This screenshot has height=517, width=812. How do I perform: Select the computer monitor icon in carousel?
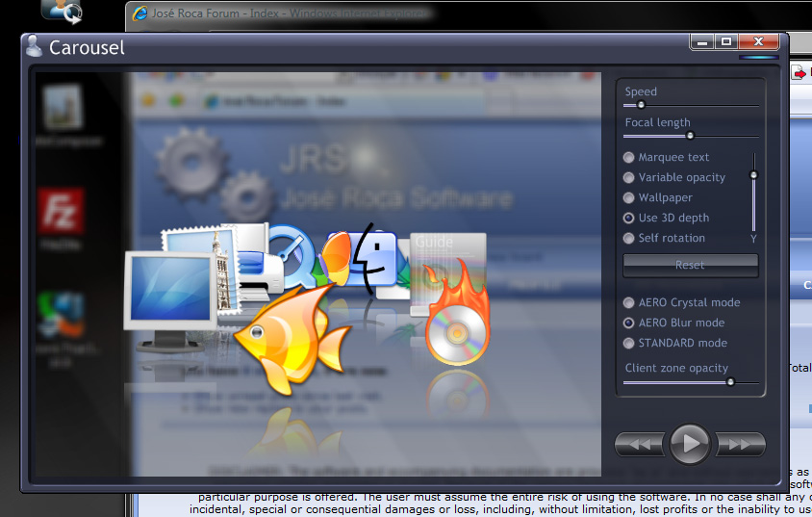tap(170, 300)
